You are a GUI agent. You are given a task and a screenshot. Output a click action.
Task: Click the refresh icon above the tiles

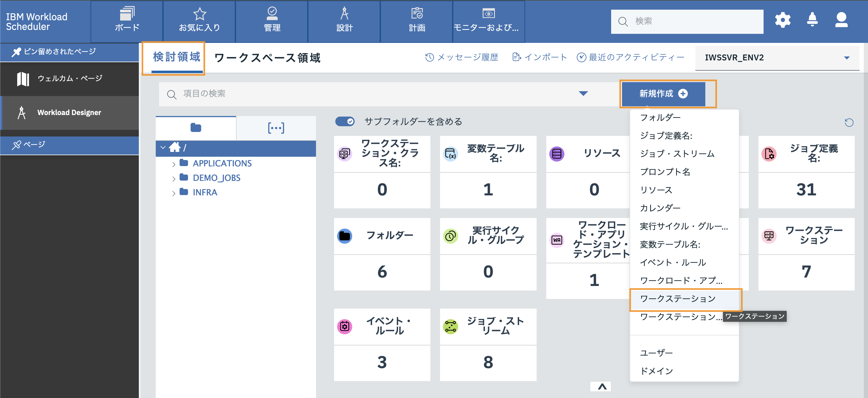point(849,122)
